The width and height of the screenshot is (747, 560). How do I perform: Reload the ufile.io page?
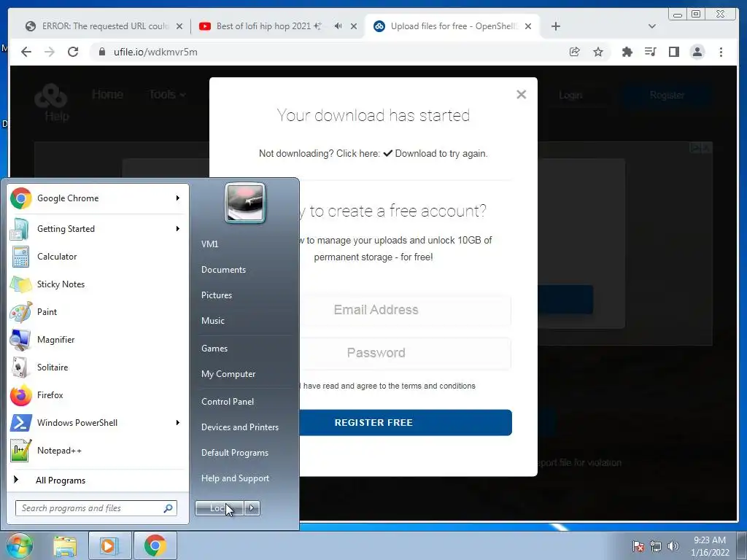[73, 52]
